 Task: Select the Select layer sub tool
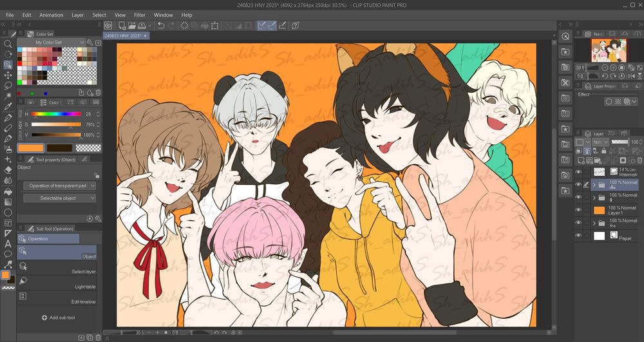pyautogui.click(x=57, y=268)
